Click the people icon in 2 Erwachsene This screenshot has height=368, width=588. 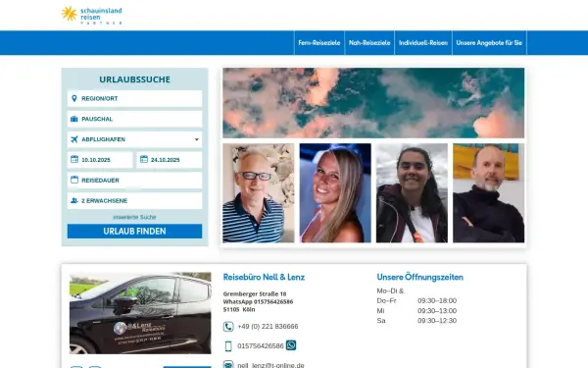coord(74,200)
